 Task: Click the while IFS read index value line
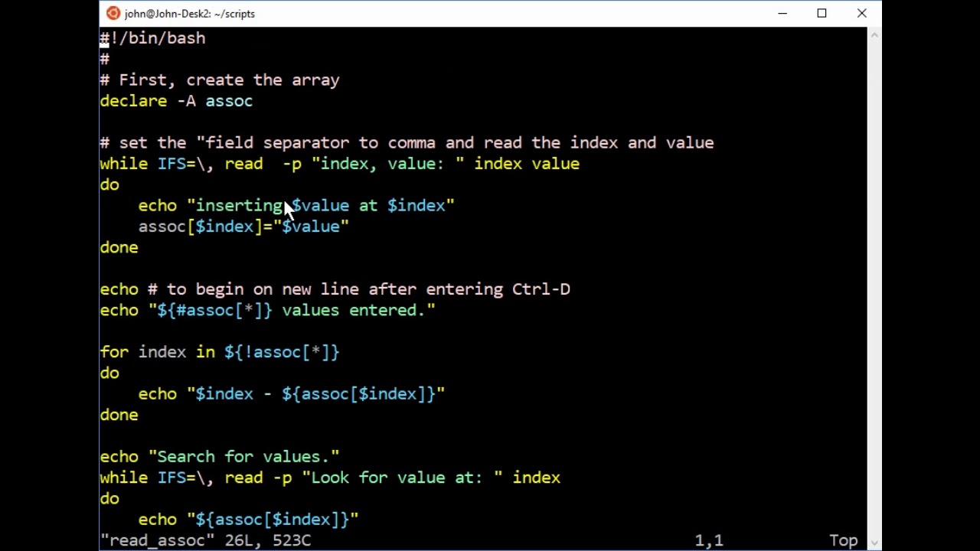pos(339,163)
